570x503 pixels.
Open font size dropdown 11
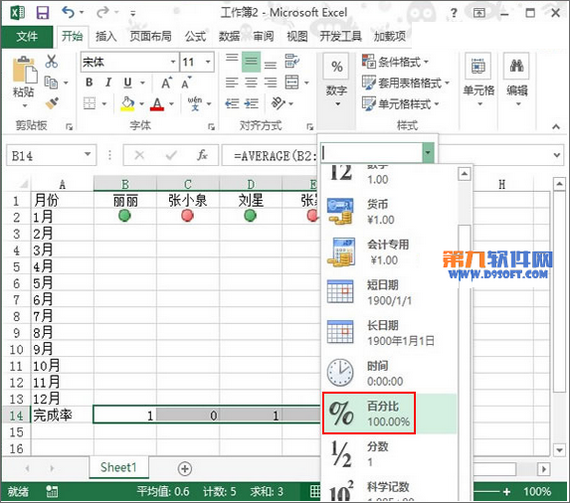click(x=208, y=62)
